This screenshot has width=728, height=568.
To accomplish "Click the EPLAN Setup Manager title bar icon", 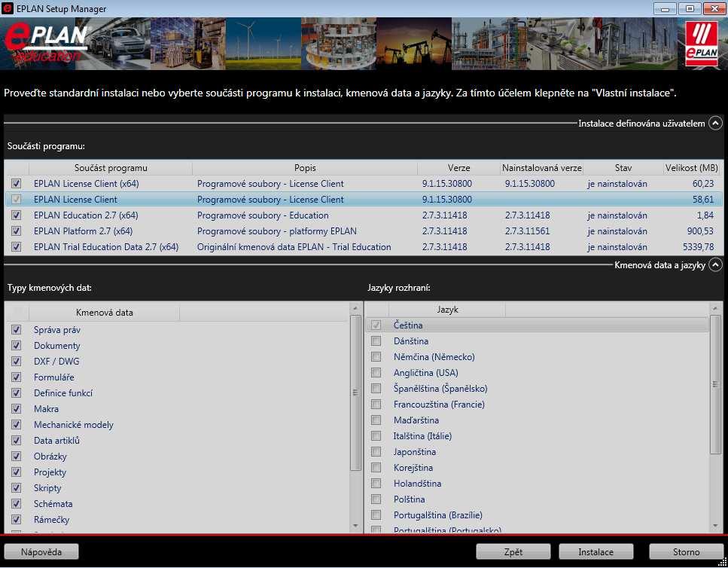I will [x=8, y=8].
